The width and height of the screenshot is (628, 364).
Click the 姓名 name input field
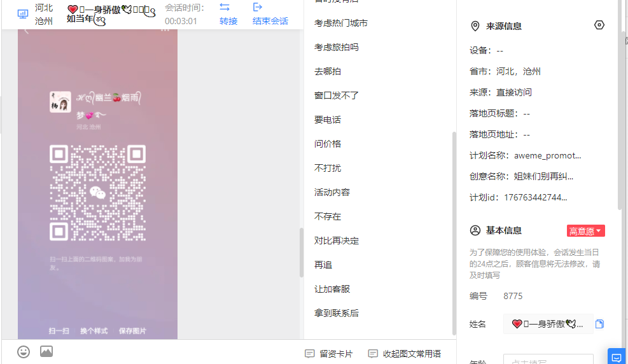(548, 324)
